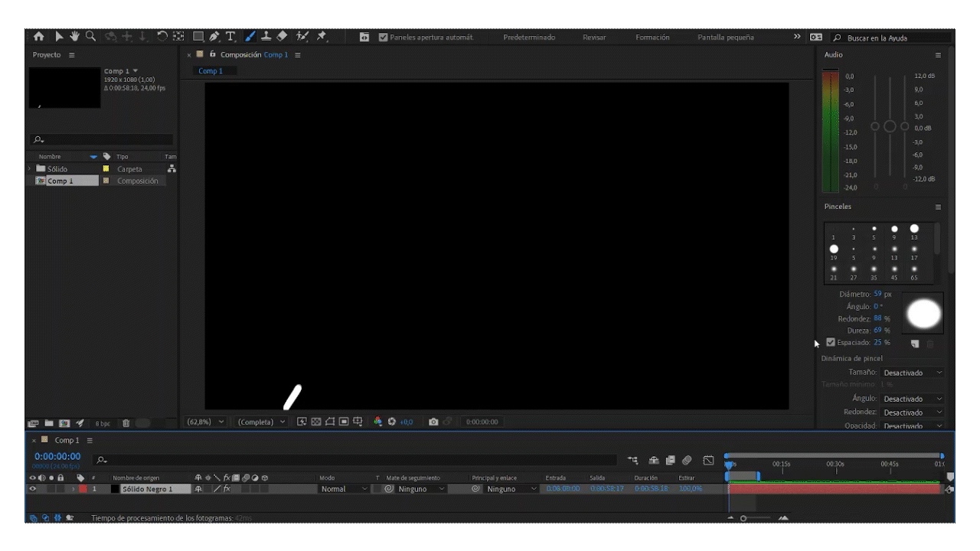Open the Pinceles panel menu
This screenshot has height=551, width=980.
point(938,207)
